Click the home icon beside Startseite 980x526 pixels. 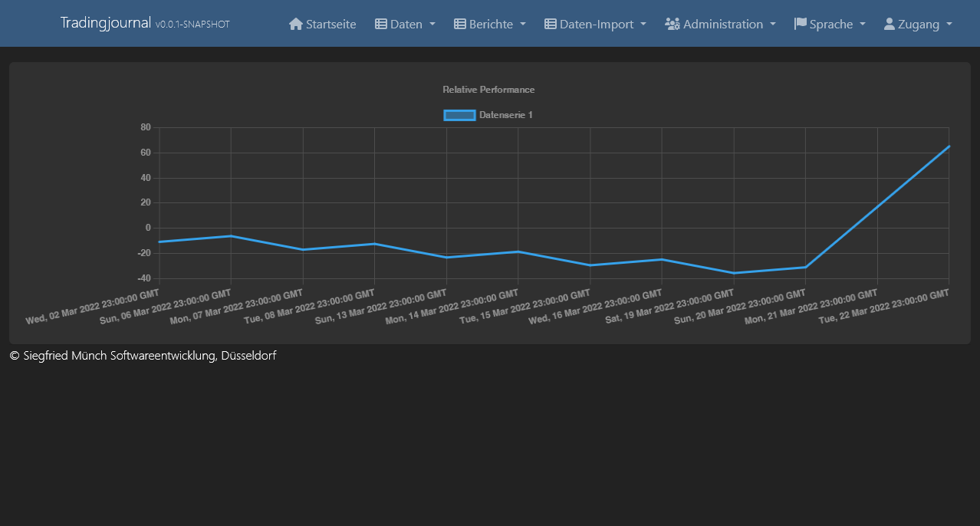tap(296, 24)
